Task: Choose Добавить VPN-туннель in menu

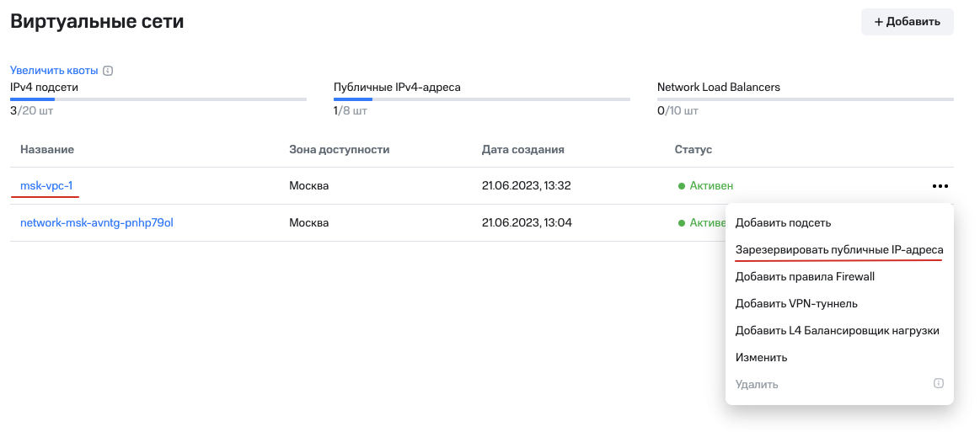Action: tap(796, 303)
